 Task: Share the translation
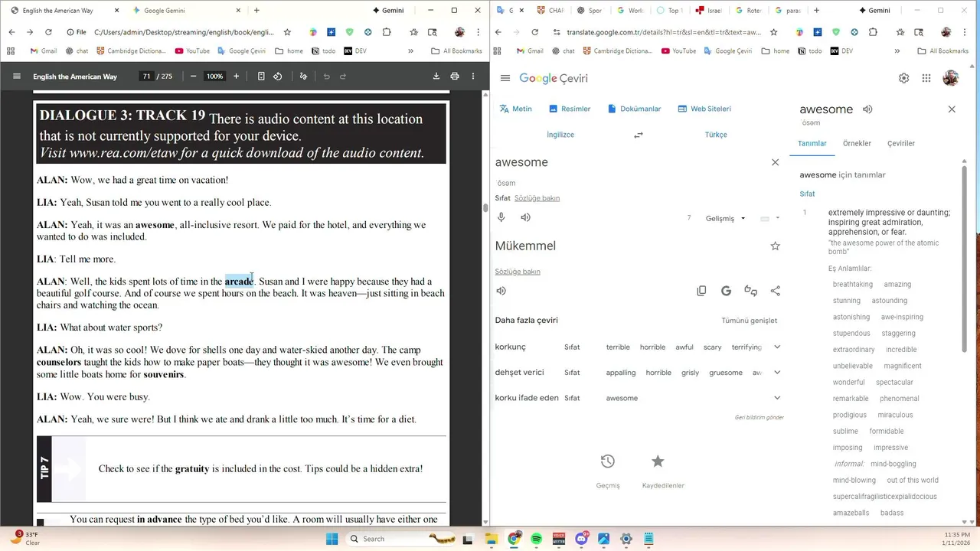(775, 291)
